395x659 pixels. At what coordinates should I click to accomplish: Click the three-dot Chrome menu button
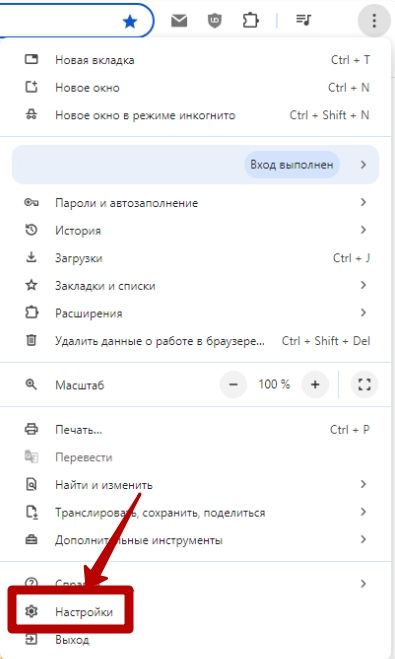374,20
